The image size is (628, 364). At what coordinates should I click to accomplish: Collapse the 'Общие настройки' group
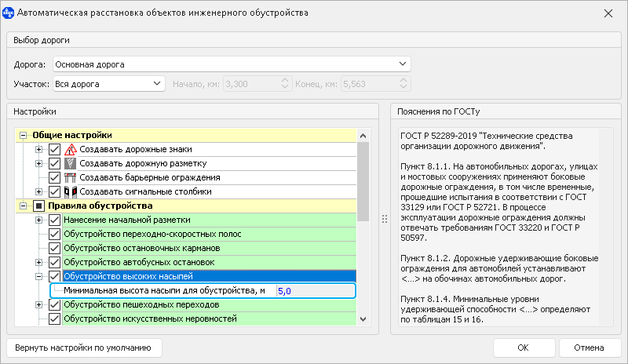point(24,136)
